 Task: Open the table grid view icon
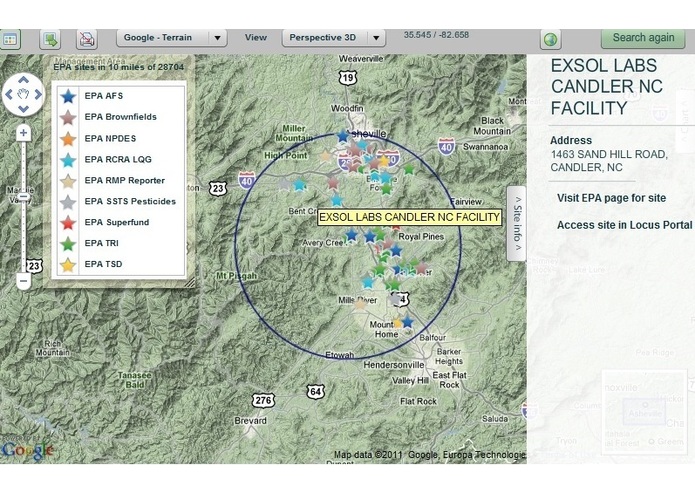point(10,39)
